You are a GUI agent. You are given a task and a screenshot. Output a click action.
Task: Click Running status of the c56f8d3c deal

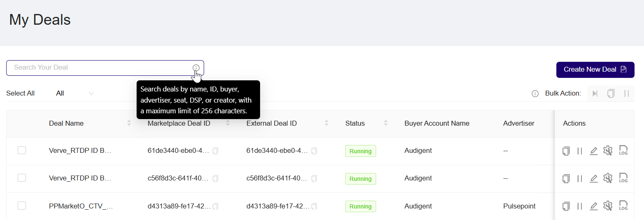click(x=360, y=179)
